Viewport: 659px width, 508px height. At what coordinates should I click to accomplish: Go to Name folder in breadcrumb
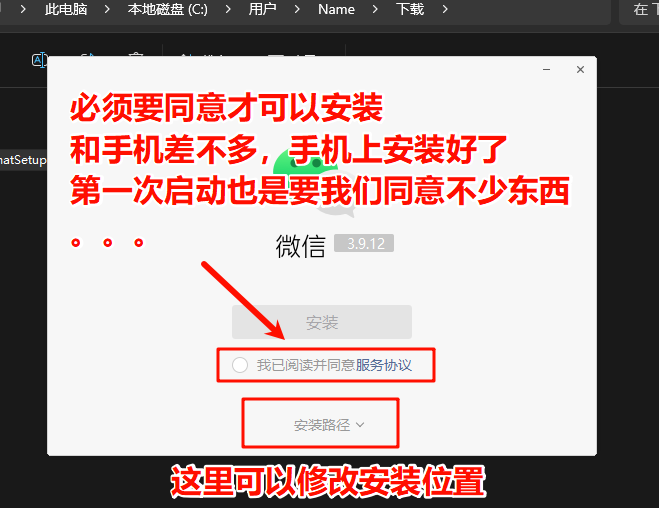click(x=336, y=9)
